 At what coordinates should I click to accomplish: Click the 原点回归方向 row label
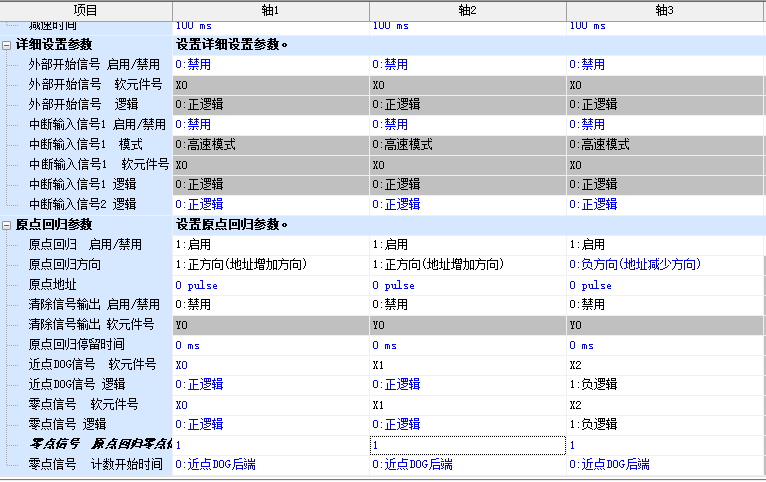click(64, 265)
